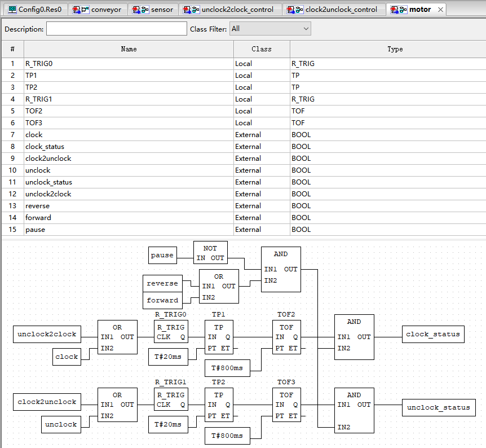Screen dimensions: 486x448
Task: Close the motor tab
Action: (x=440, y=10)
